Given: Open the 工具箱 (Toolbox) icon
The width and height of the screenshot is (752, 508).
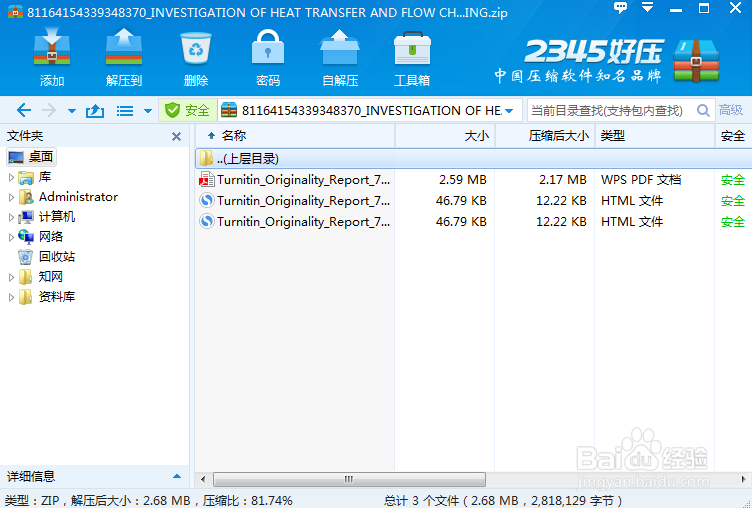Looking at the screenshot, I should [412, 48].
